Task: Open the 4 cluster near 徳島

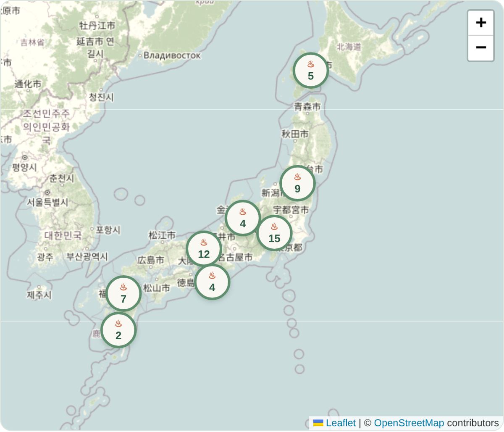Action: 212,282
